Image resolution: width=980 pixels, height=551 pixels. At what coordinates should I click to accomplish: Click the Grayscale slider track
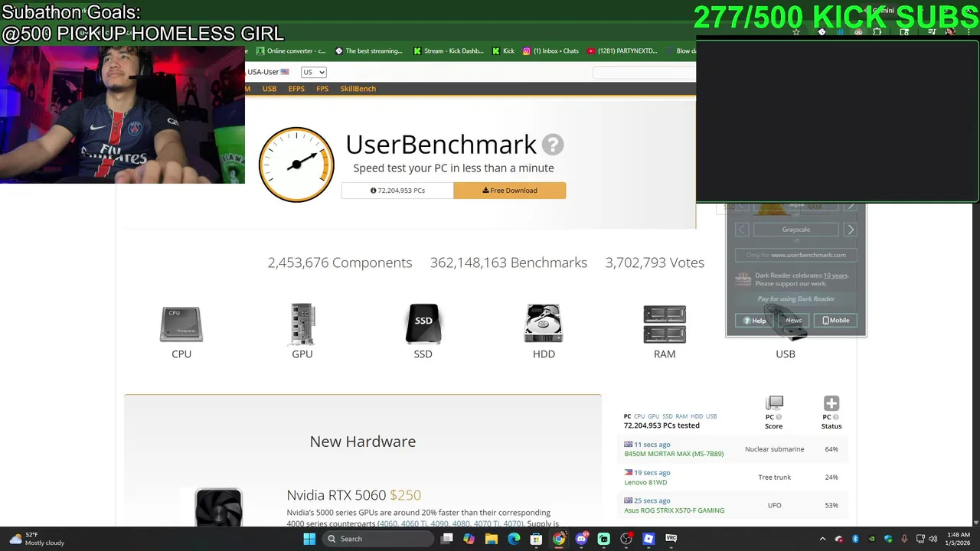796,230
